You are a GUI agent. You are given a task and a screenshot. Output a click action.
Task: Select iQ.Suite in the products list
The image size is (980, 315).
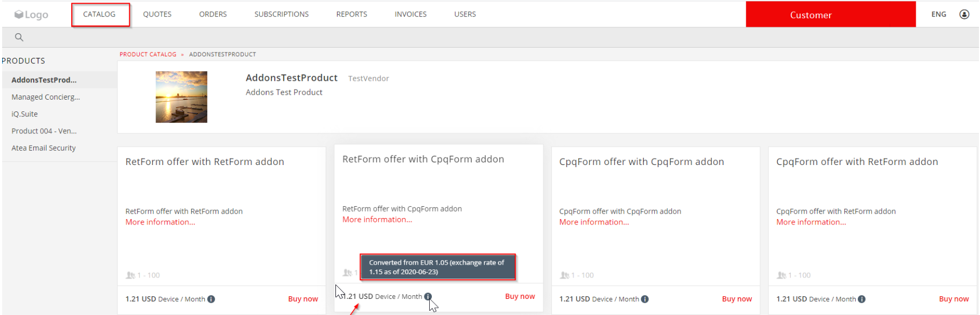point(25,114)
